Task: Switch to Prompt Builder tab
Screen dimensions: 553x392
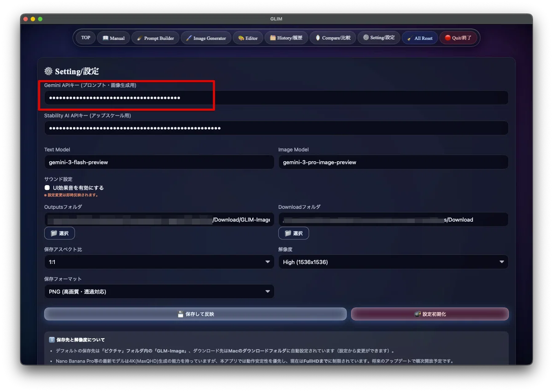Action: coord(155,38)
